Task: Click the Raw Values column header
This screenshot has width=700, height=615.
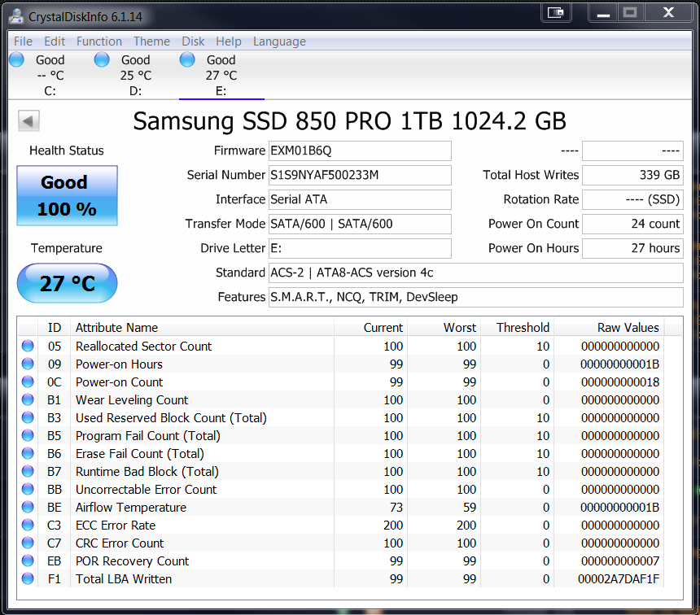Action: (628, 328)
